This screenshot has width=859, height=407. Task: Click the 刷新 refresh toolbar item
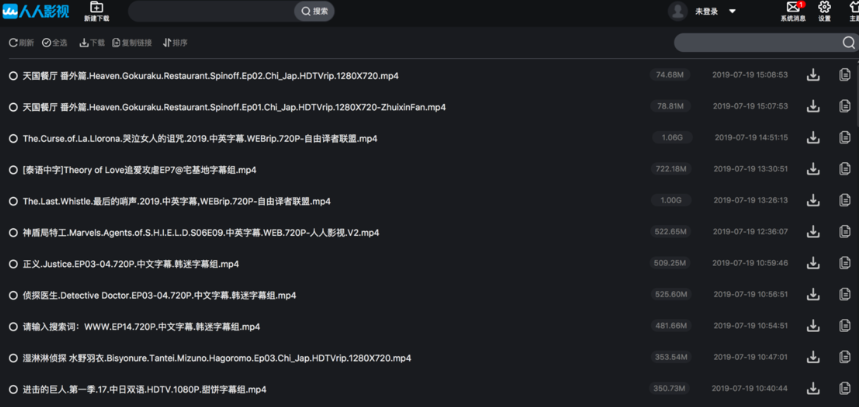click(21, 43)
